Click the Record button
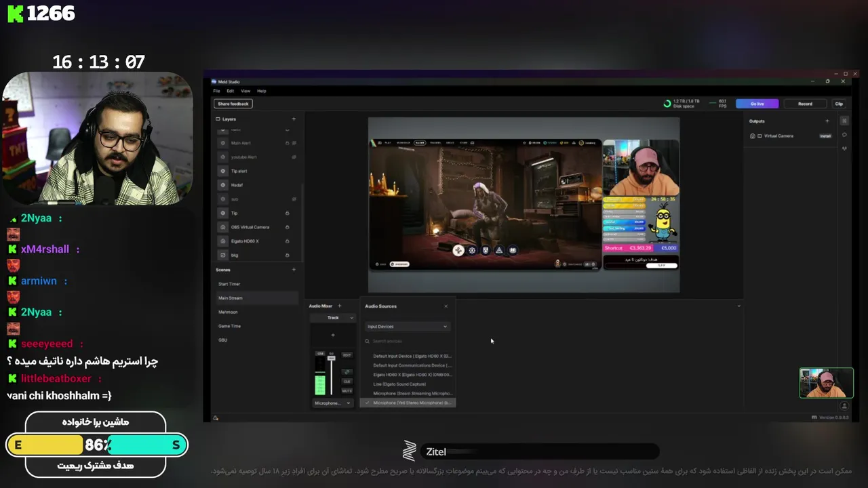Image resolution: width=868 pixels, height=488 pixels. pos(805,104)
